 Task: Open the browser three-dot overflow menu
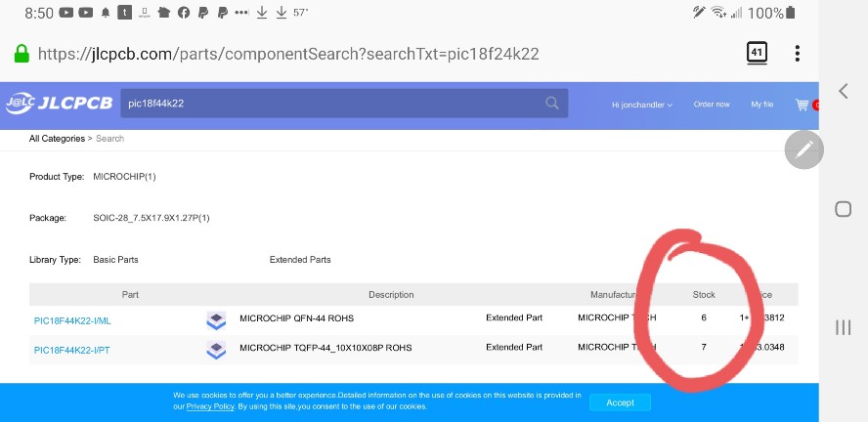[798, 53]
